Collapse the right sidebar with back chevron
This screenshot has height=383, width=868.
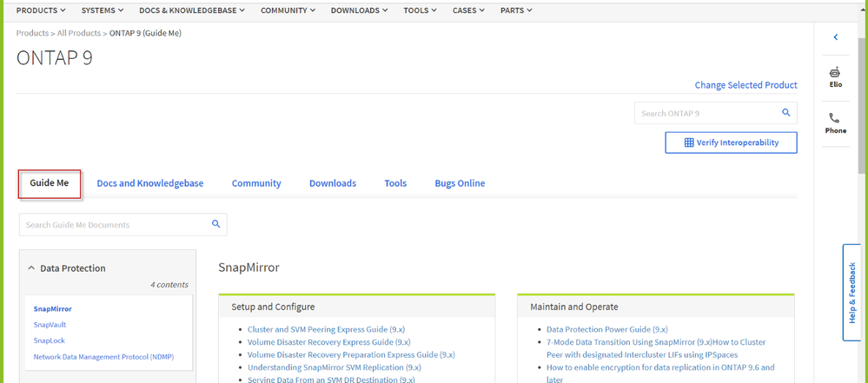click(836, 37)
